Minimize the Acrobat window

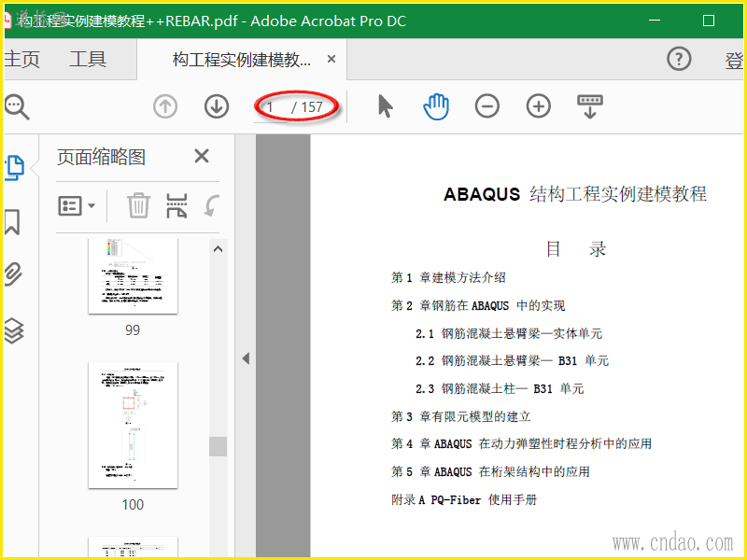(x=655, y=21)
